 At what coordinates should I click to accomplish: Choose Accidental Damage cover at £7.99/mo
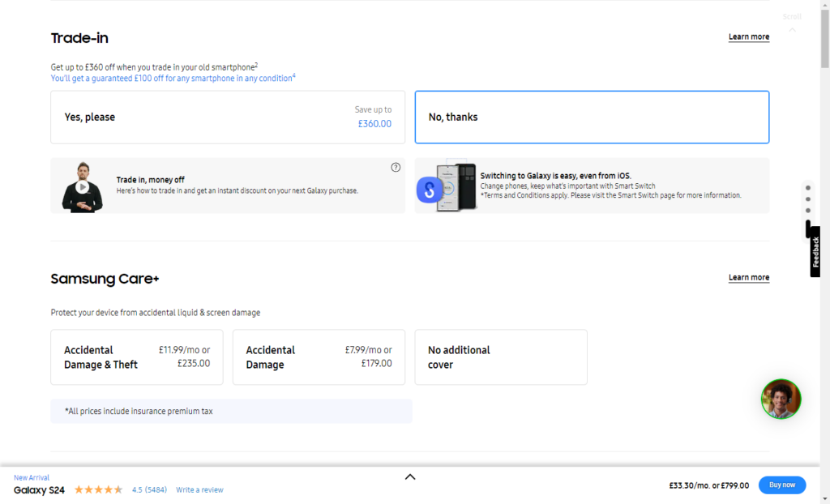click(x=319, y=357)
